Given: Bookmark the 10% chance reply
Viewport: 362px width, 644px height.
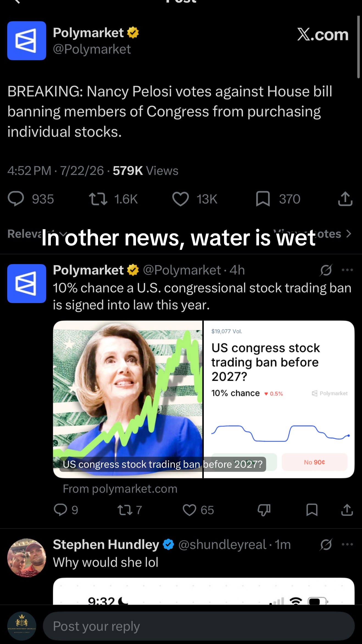Looking at the screenshot, I should (312, 510).
